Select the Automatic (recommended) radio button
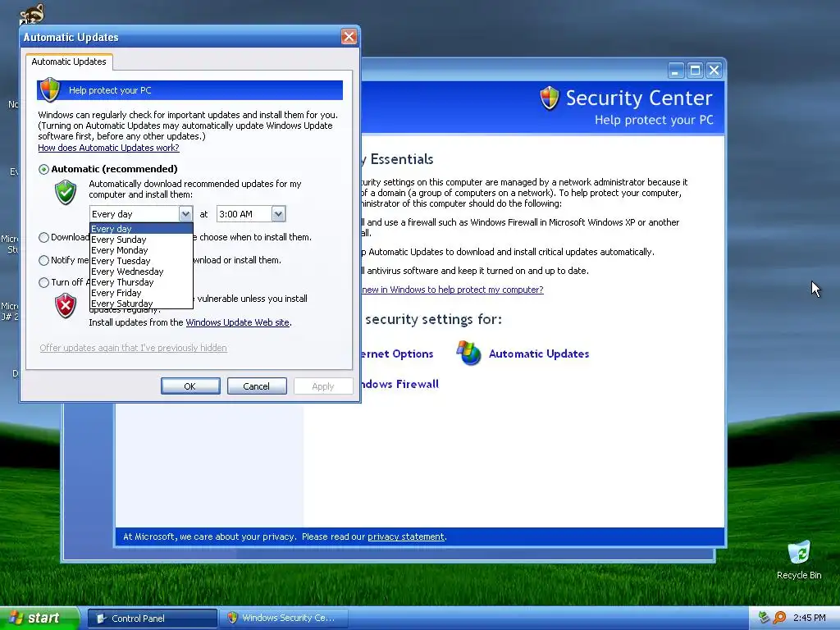The height and width of the screenshot is (630, 840). coord(44,169)
